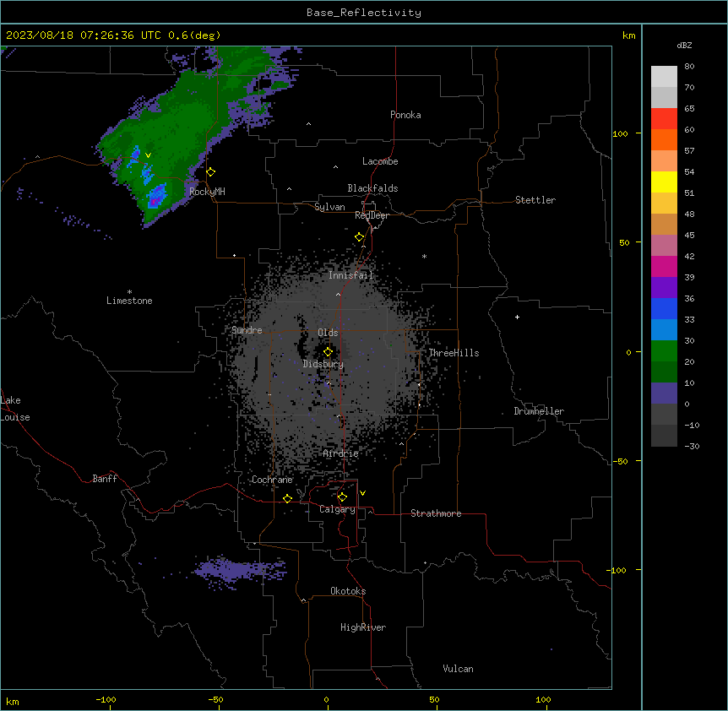Select the yellow diamond between Olds and Didsbury
Image resolution: width=728 pixels, height=711 pixels.
[x=328, y=352]
